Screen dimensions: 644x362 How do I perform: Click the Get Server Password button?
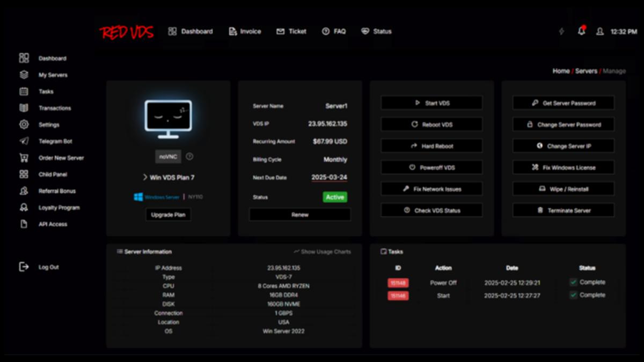[x=563, y=103]
